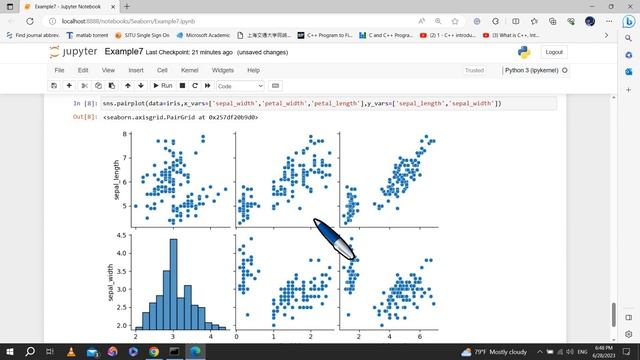Show more bookmarks chevron
The image size is (640, 360).
pyautogui.click(x=606, y=36)
